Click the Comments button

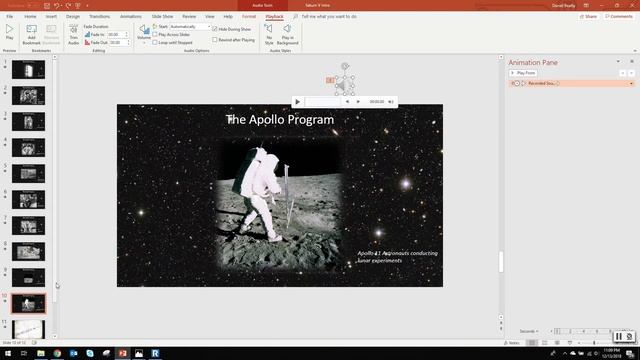pyautogui.click(x=619, y=17)
